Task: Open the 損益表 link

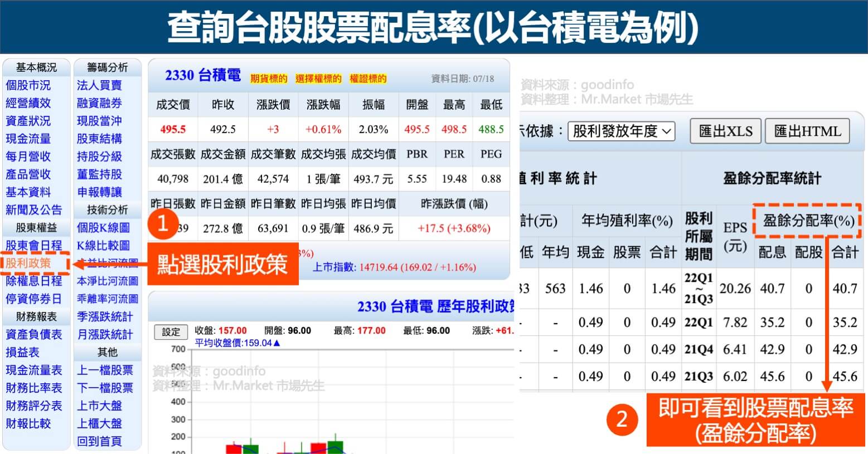Action: [x=22, y=352]
